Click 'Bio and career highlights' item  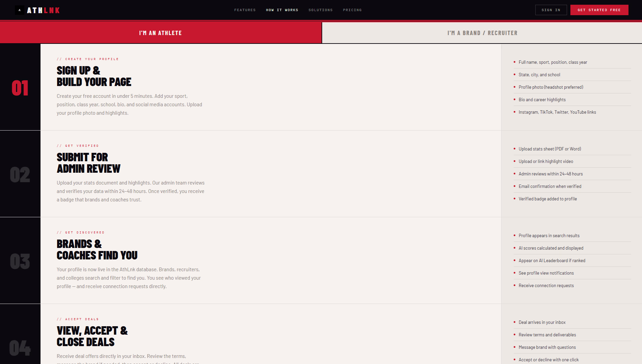542,100
